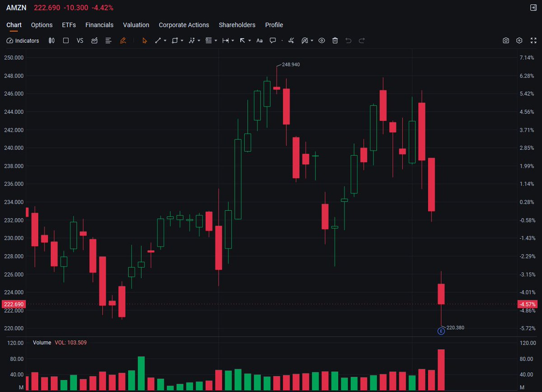Screen dimensions: 542x392
Task: Click the AMZN ticker symbol
Action: pos(16,8)
